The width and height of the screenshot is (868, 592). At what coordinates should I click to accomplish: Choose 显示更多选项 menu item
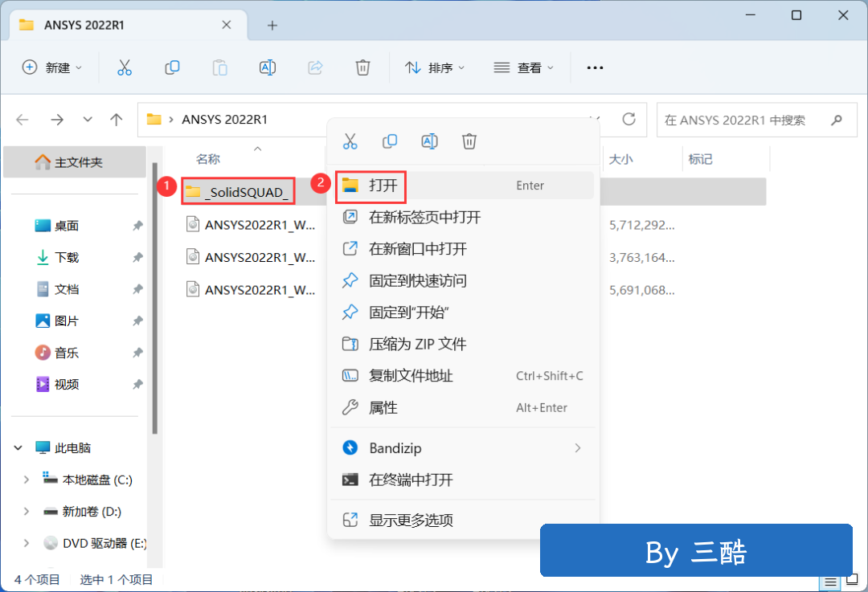[x=463, y=520]
